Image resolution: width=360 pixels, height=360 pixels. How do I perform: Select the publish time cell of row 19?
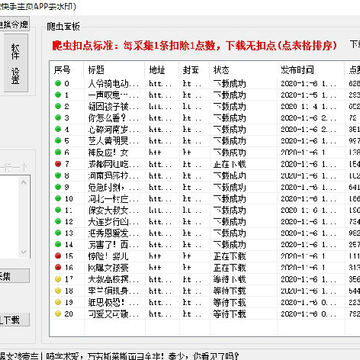point(309,302)
